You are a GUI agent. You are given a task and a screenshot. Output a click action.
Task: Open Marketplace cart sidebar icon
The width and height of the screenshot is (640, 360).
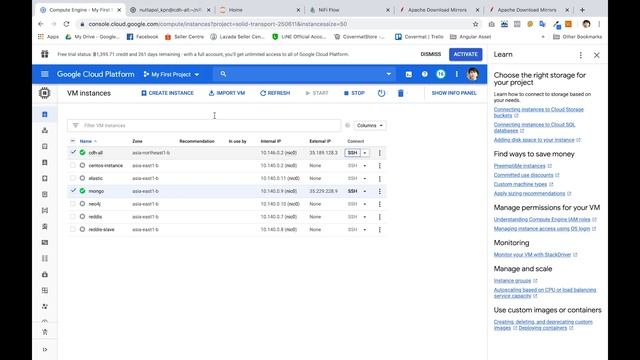tap(45, 332)
